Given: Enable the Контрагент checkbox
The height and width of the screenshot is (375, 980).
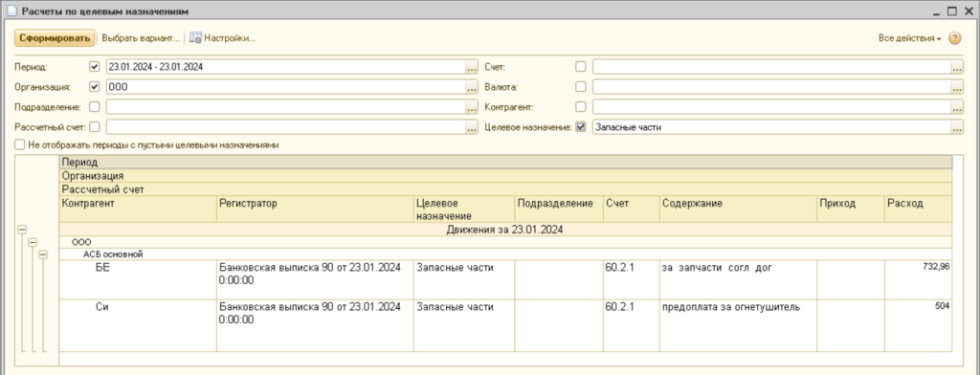Looking at the screenshot, I should click(x=581, y=107).
